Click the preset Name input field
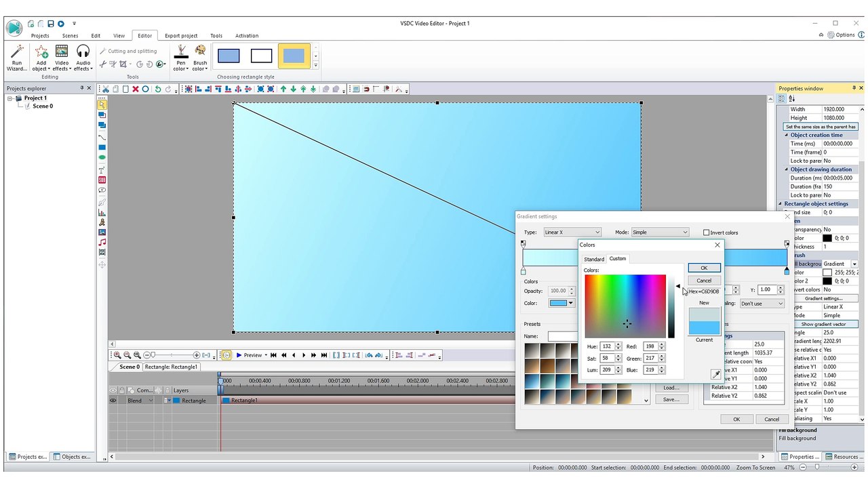868x488 pixels. pyautogui.click(x=561, y=336)
